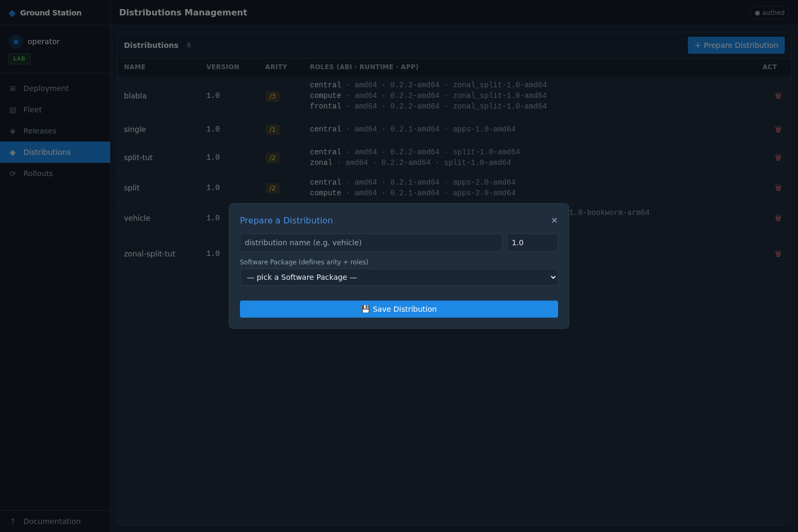Click the Fleet sidebar icon
Viewport: 798px width, 532px height.
click(x=13, y=110)
